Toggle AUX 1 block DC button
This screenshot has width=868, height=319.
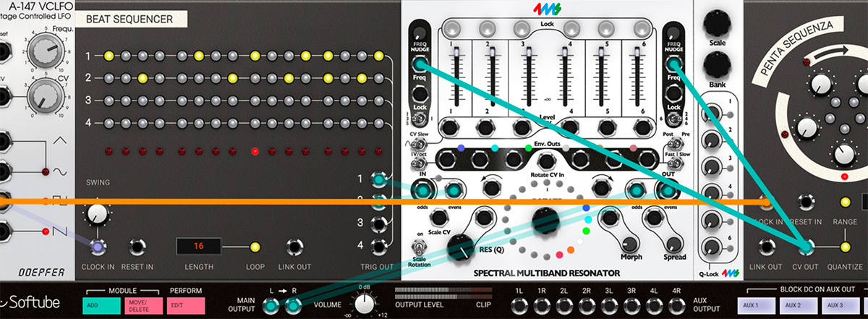[757, 306]
